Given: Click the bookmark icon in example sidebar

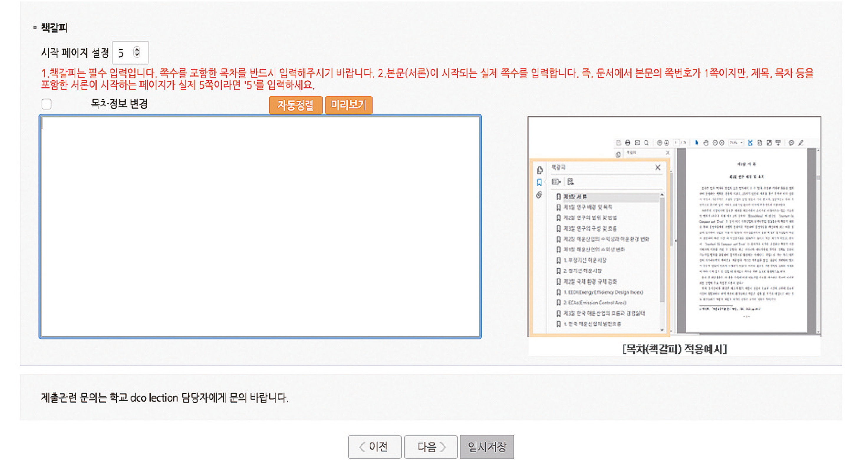Looking at the screenshot, I should coord(539,183).
